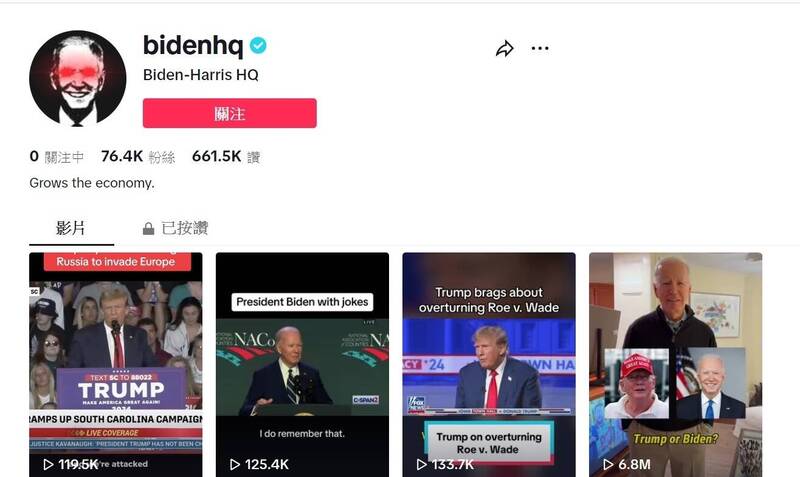Image resolution: width=800 pixels, height=477 pixels.
Task: Click the play icon showing 6.8M views
Action: (608, 464)
